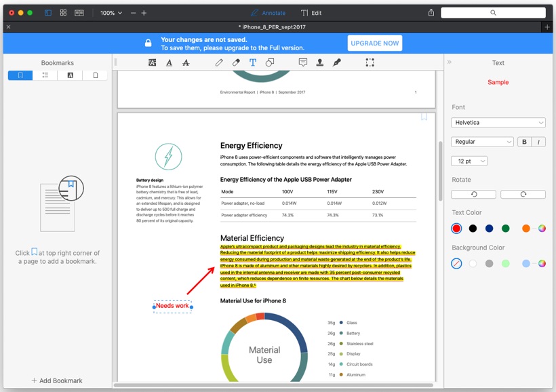Pick dark blue text color
Viewport: 556px width, 392px height.
tap(489, 229)
